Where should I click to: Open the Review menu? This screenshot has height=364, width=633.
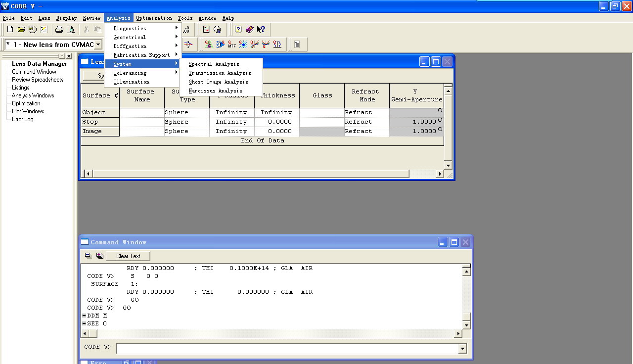[x=91, y=18]
